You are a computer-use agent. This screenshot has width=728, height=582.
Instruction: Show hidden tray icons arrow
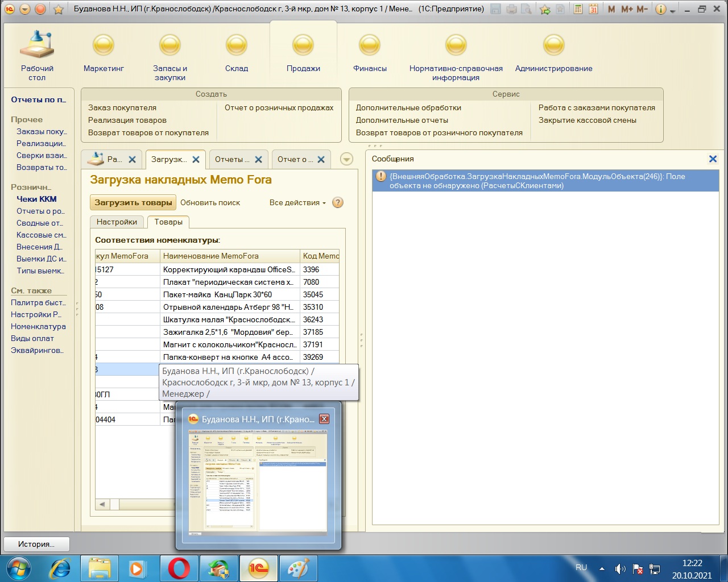point(602,568)
